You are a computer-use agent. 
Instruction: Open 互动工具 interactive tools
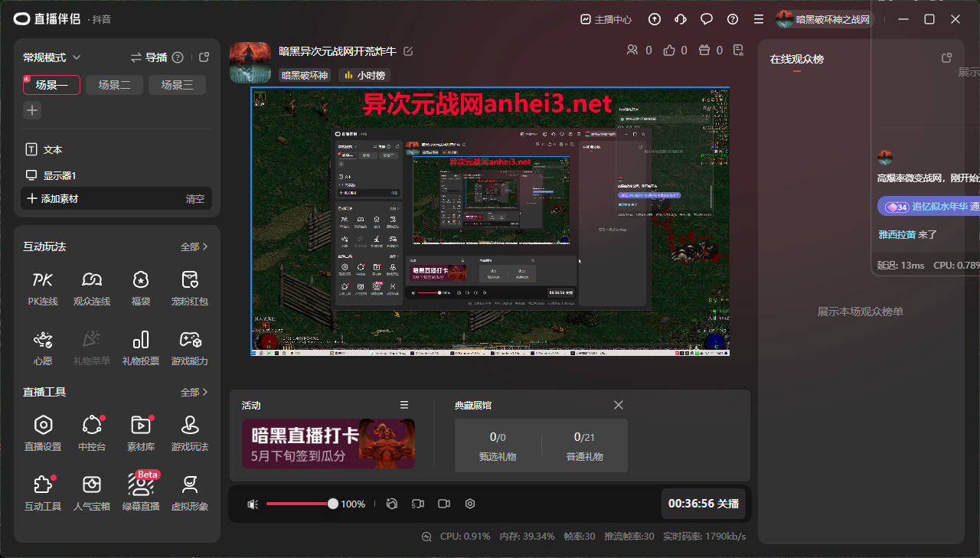point(43,493)
